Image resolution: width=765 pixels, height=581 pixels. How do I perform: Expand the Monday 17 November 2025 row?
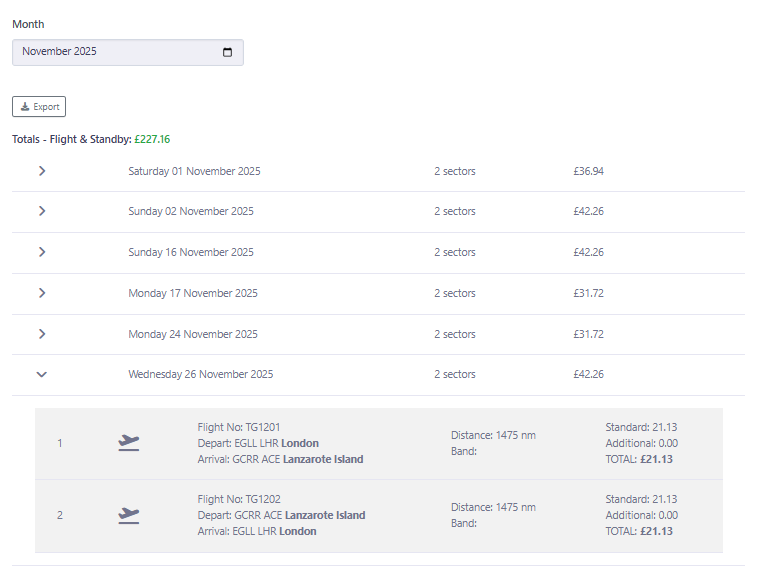(42, 293)
